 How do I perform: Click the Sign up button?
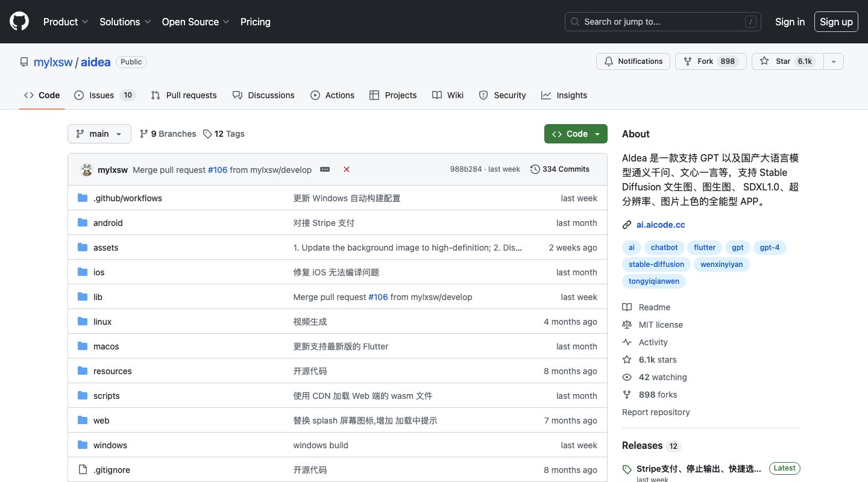pyautogui.click(x=836, y=22)
